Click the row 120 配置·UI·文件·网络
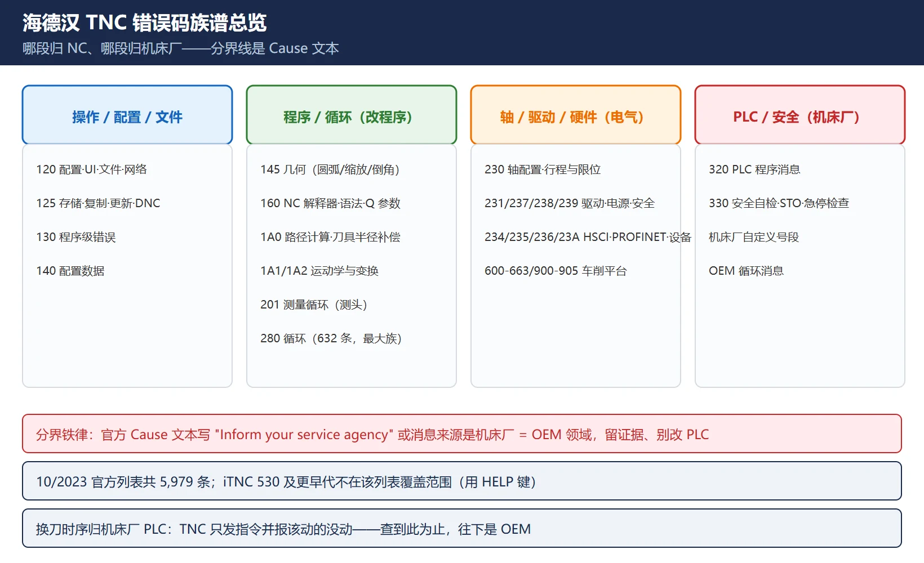 (92, 169)
